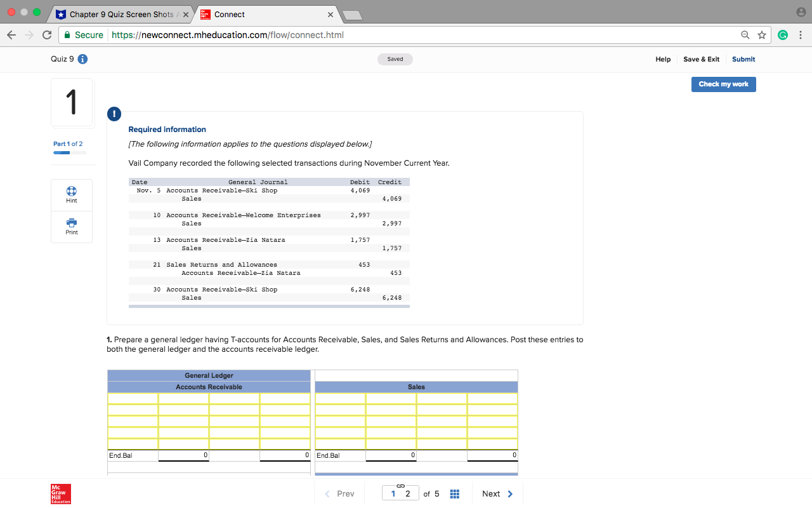Click the Hint icon in the left sidebar
Screen dimensions: 812x508
[x=71, y=191]
